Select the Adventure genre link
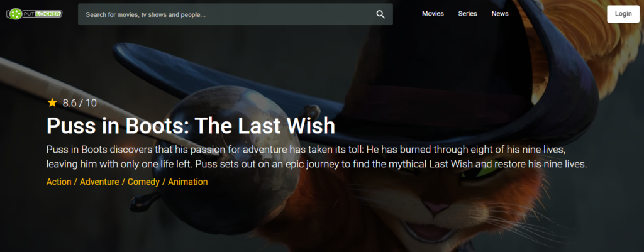 (x=99, y=182)
